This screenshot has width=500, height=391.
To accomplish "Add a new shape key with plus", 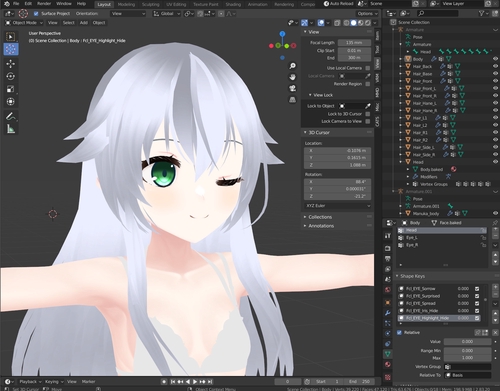I will (x=495, y=287).
